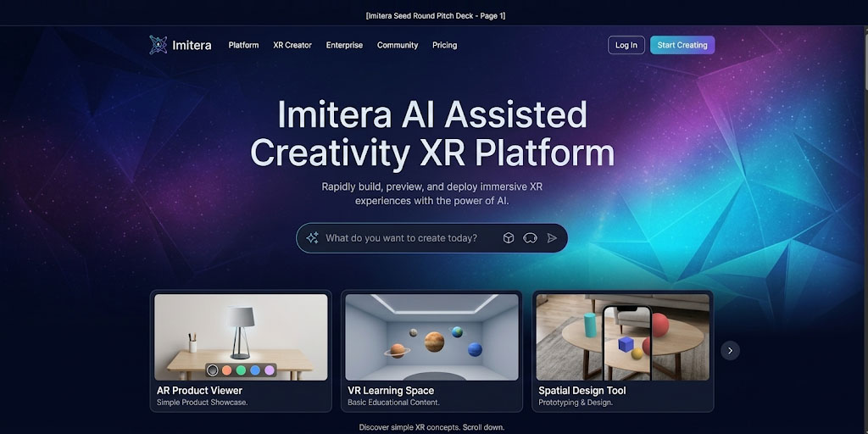
Task: Show next cards with the right chevron
Action: 730,350
